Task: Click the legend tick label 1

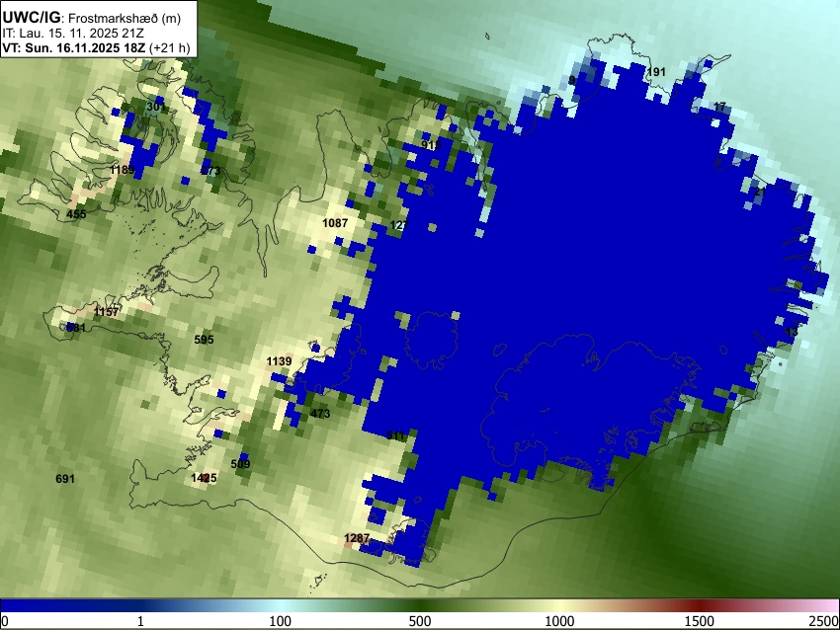Action: (140, 621)
